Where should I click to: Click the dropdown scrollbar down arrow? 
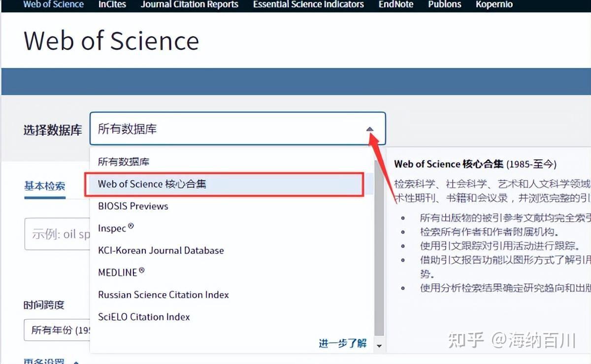click(x=378, y=347)
